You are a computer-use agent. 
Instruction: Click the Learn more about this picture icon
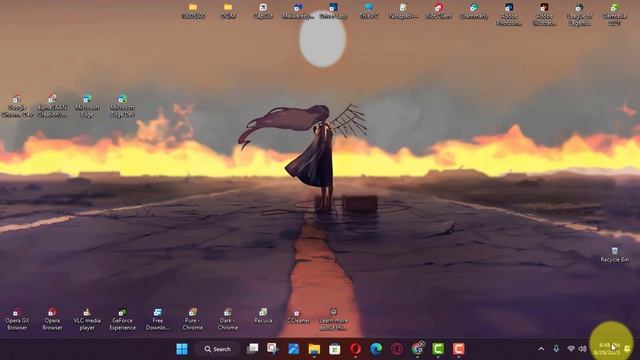333,319
